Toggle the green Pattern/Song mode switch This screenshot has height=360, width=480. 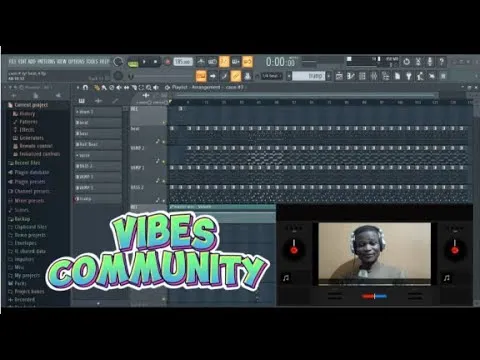tap(133, 63)
